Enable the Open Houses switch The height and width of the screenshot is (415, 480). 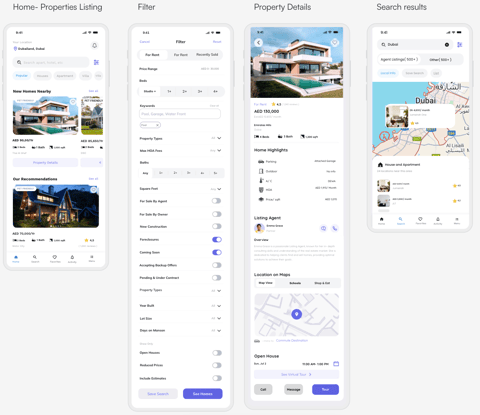(217, 353)
